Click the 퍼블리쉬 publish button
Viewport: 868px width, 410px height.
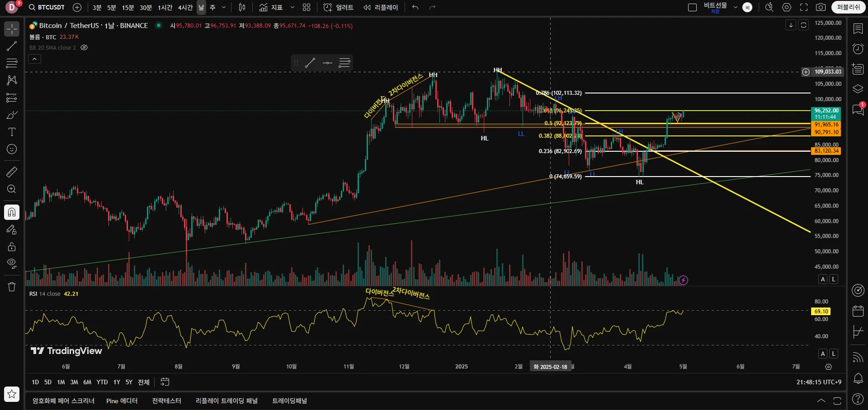point(849,7)
